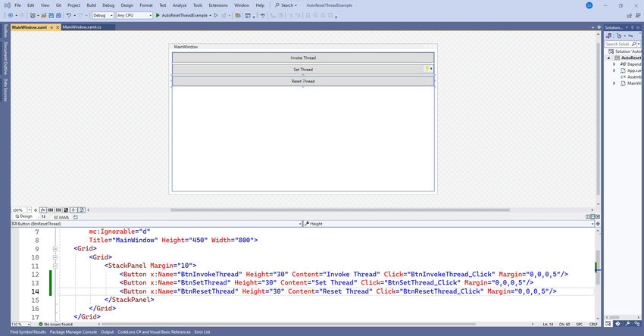The image size is (644, 336).
Task: Click the Solution Explorer home/sync icon
Action: click(610, 35)
